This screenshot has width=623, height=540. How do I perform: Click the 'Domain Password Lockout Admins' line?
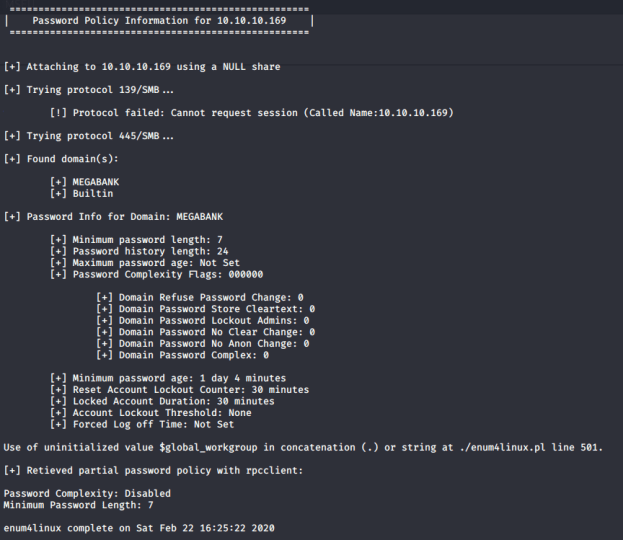tap(203, 320)
